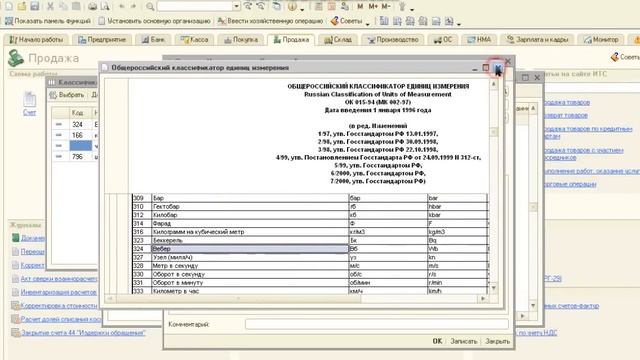This screenshot has height=360, width=640.
Task: Expand the toolbar search field dropdown
Action: (x=236, y=6)
